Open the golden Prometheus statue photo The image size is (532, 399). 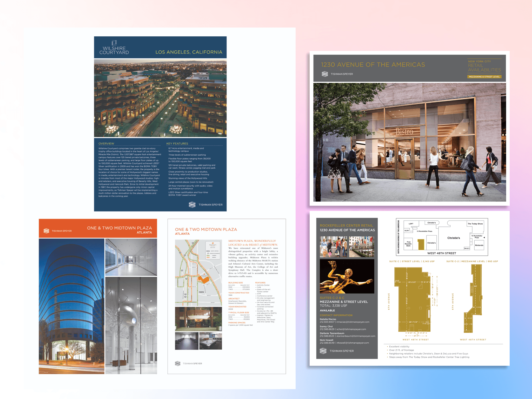point(347,276)
